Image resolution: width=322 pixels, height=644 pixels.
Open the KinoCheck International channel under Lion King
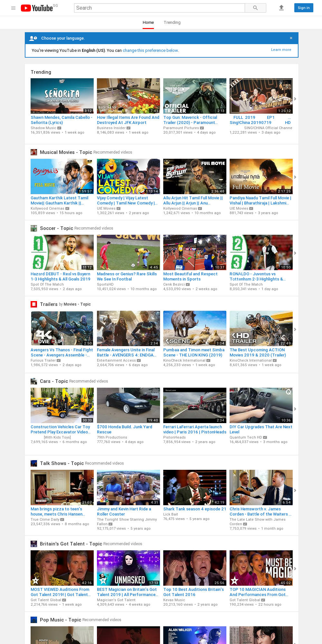tap(184, 360)
